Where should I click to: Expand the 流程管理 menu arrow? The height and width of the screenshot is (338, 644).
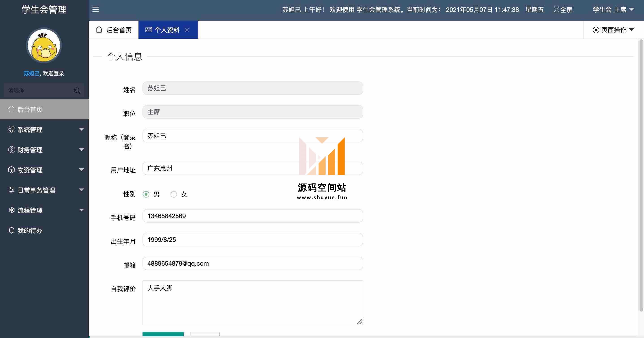tap(82, 210)
